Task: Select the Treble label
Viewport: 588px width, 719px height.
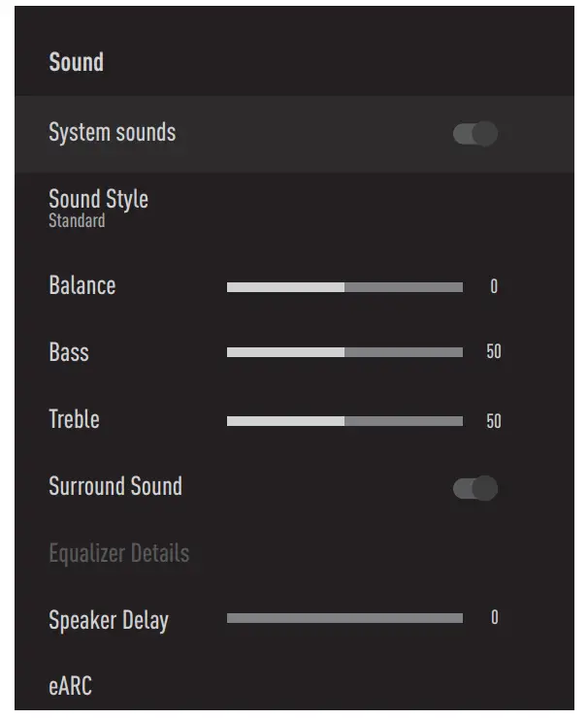Action: coord(74,419)
